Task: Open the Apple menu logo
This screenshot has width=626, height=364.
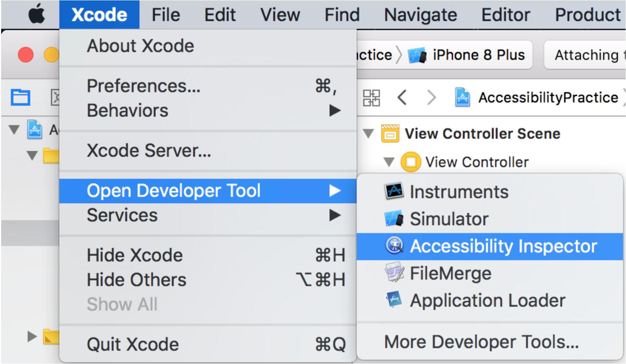Action: coord(37,15)
